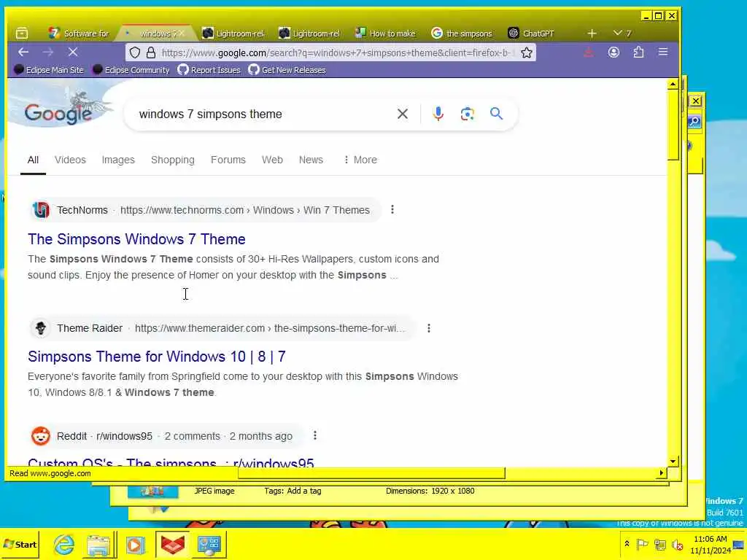Viewport: 747px width, 560px height.
Task: Select the News search filter
Action: [311, 160]
